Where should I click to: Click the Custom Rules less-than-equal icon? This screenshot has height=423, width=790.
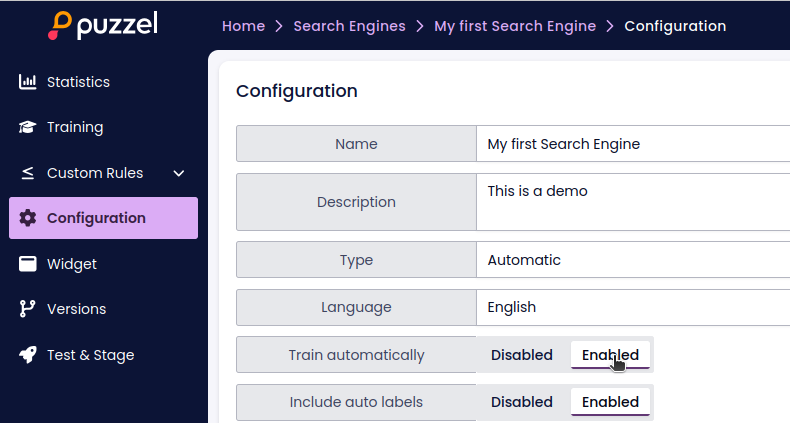tap(28, 173)
